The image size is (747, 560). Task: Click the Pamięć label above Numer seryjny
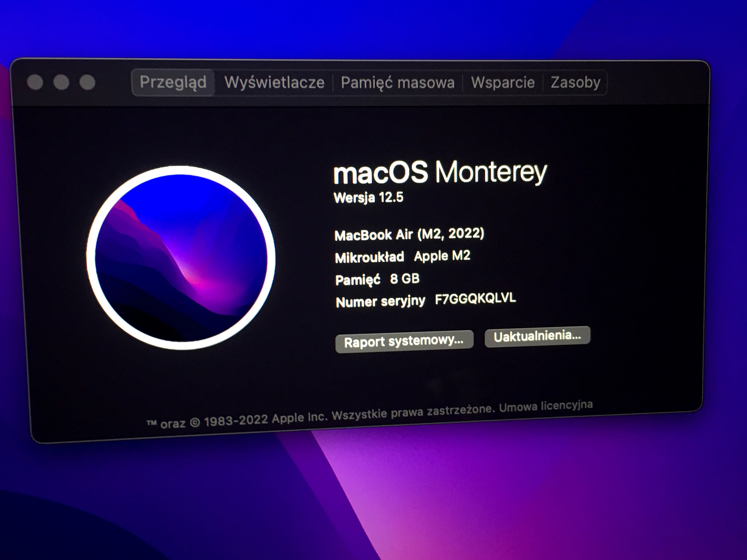(358, 280)
